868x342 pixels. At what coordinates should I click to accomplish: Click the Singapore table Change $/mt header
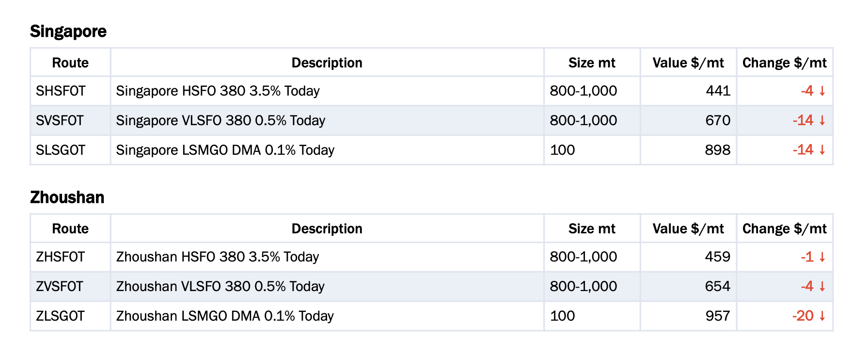pyautogui.click(x=785, y=63)
